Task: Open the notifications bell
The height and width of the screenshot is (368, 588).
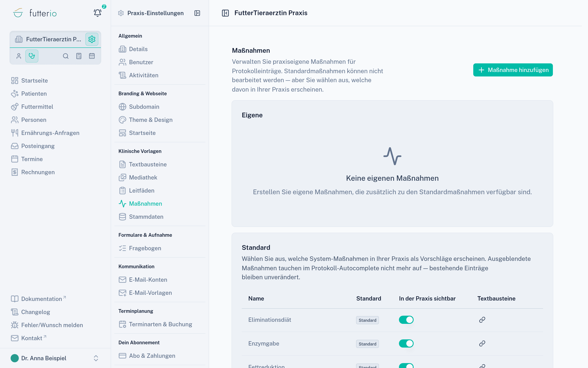Action: [x=98, y=13]
